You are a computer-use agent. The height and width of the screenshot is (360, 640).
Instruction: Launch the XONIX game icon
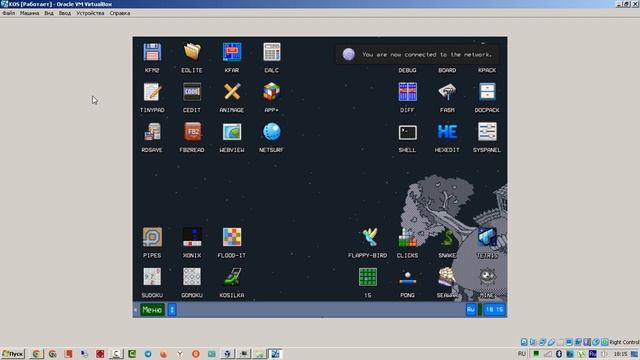pyautogui.click(x=192, y=237)
